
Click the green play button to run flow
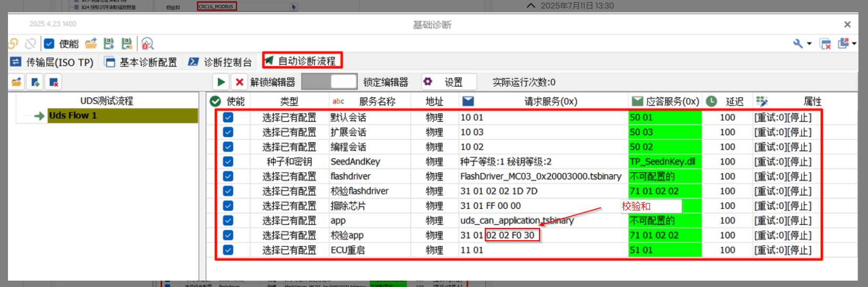click(221, 82)
